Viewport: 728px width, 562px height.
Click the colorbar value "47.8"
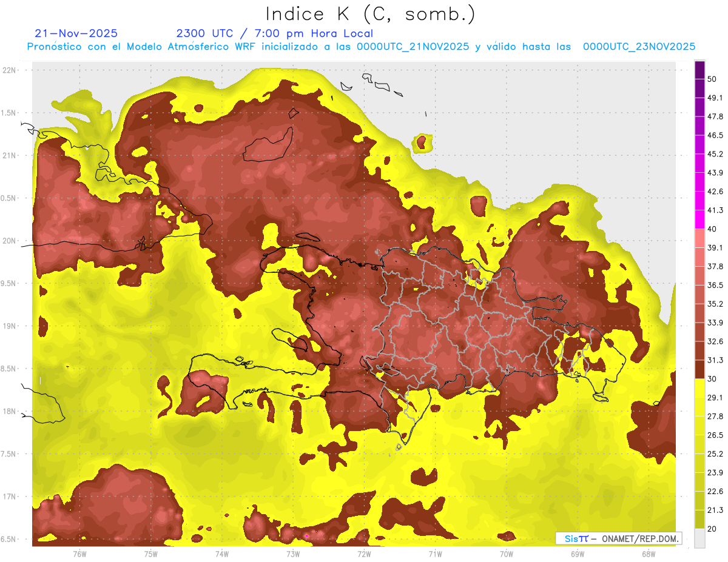(715, 116)
